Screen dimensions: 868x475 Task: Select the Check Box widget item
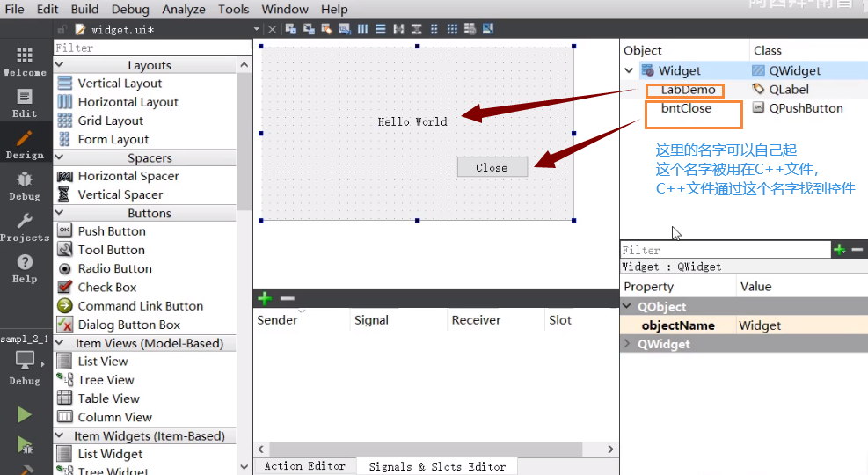[x=106, y=287]
